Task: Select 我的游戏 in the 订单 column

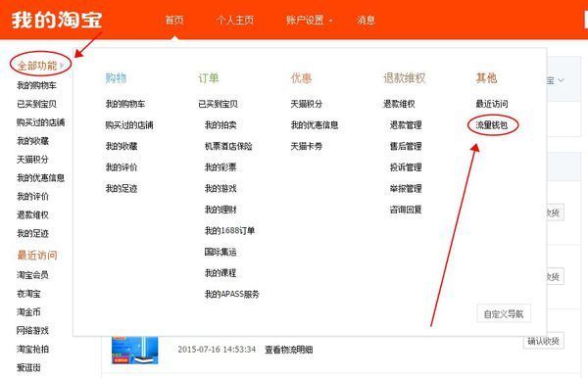Action: point(220,188)
